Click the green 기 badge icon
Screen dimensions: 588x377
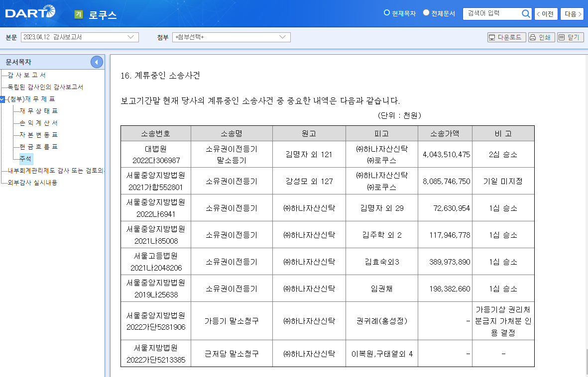(78, 14)
